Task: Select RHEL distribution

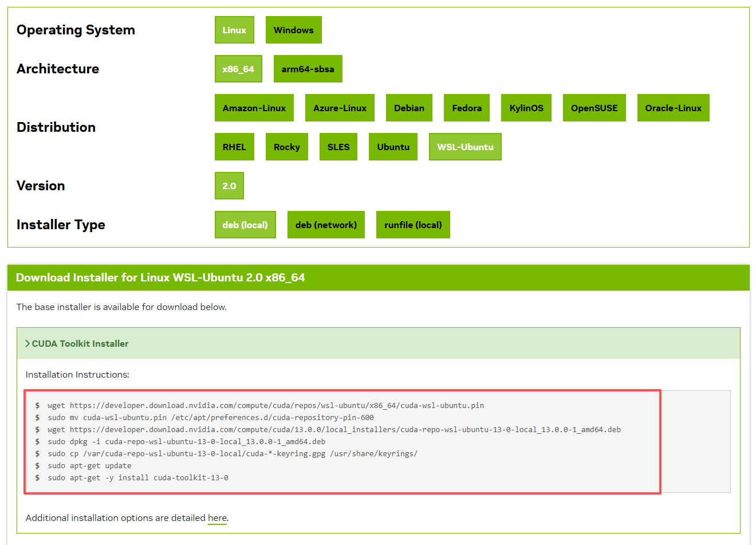Action: [x=234, y=147]
